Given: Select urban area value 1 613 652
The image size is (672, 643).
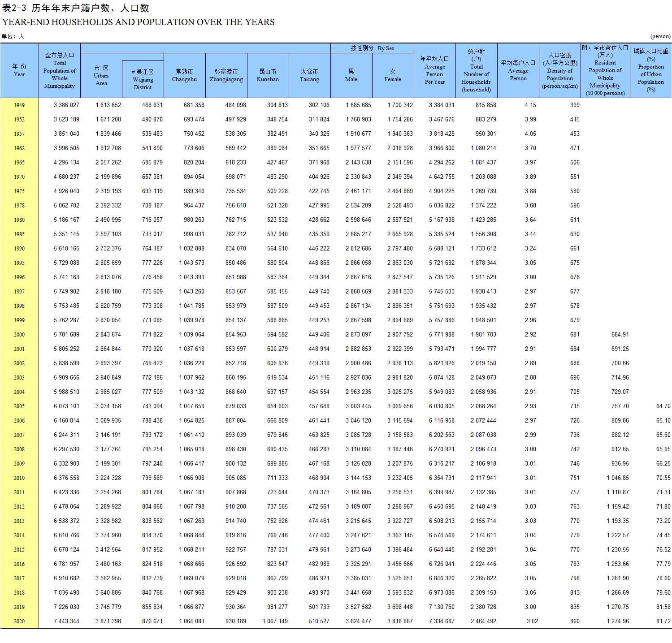Looking at the screenshot, I should (108, 105).
